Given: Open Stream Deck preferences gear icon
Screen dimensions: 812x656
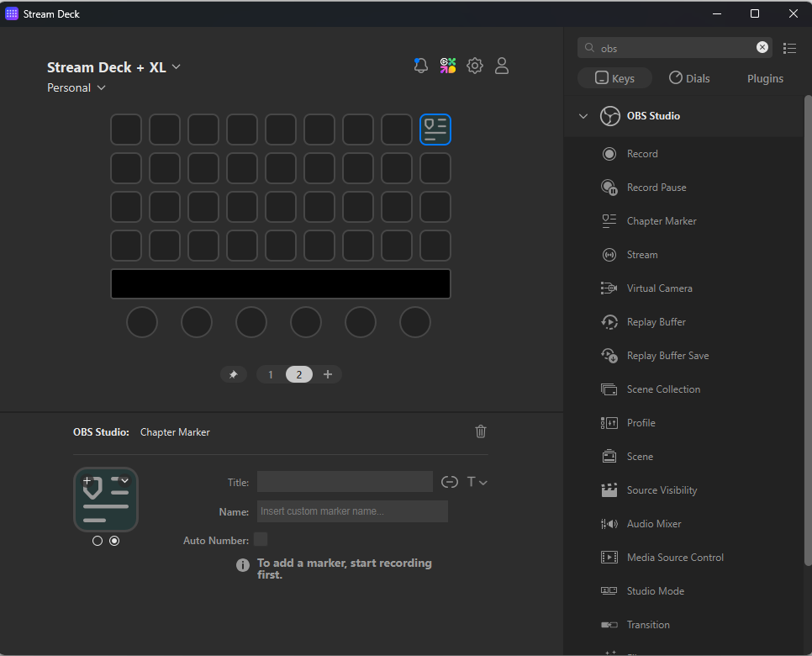Looking at the screenshot, I should pos(475,66).
